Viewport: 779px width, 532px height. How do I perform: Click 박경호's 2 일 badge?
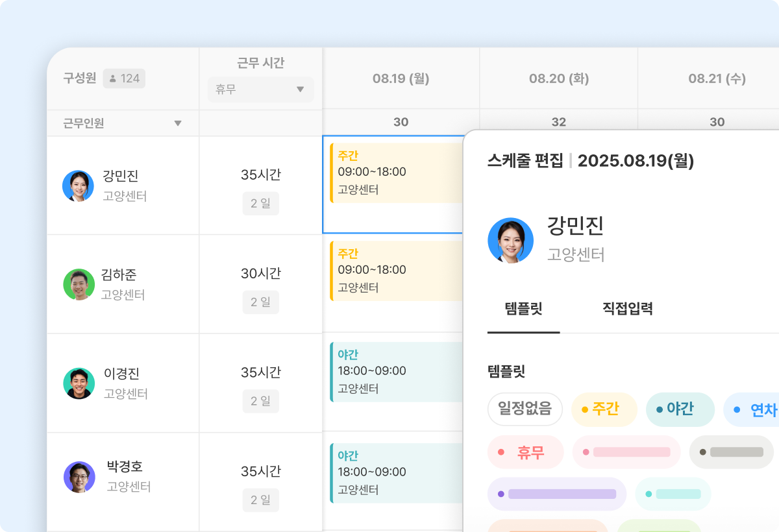click(261, 500)
